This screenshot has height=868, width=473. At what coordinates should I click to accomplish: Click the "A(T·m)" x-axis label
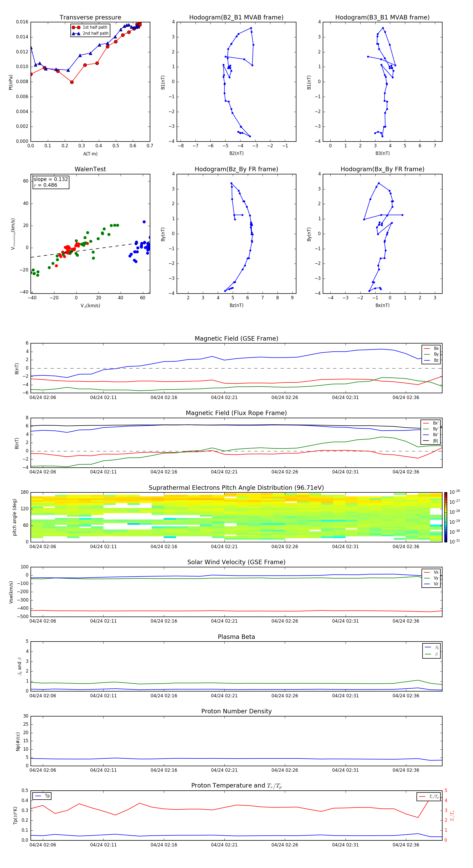pos(90,154)
